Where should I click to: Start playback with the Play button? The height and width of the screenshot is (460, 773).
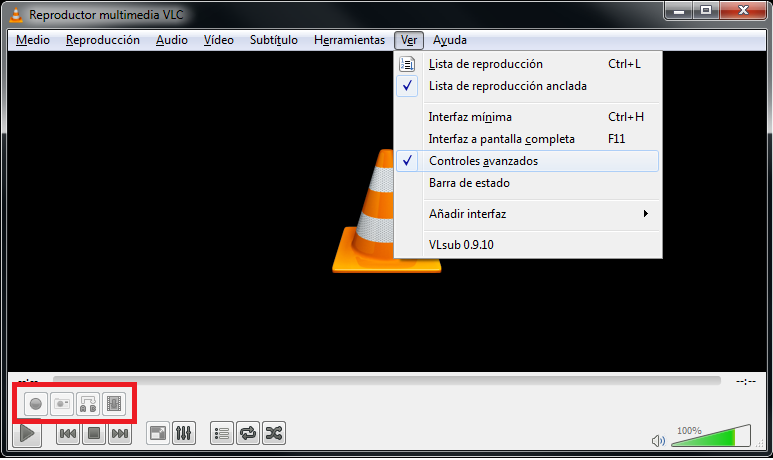click(27, 434)
